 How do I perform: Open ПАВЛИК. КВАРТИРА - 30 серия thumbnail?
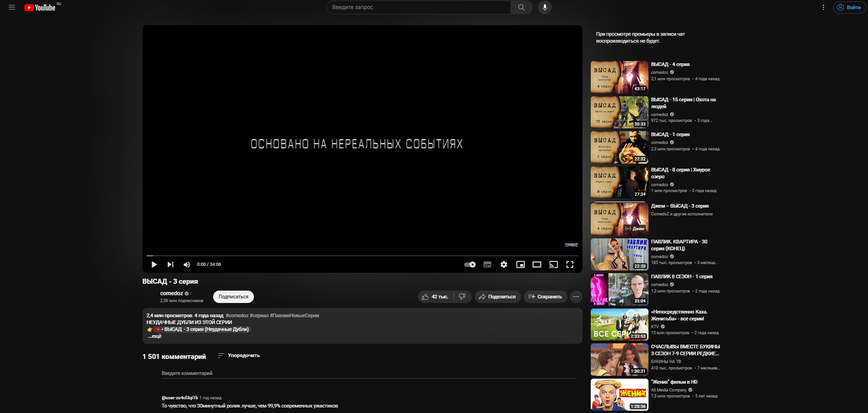click(x=619, y=254)
